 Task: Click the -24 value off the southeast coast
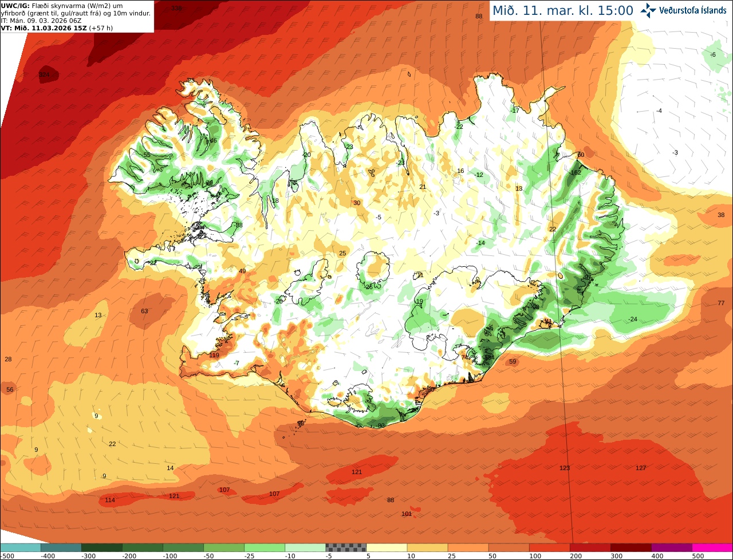tap(632, 319)
